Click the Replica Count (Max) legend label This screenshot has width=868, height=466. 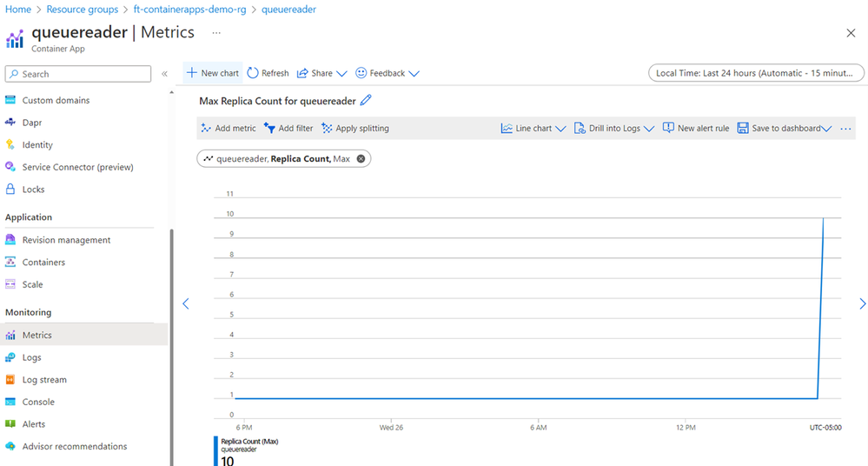[x=249, y=442]
